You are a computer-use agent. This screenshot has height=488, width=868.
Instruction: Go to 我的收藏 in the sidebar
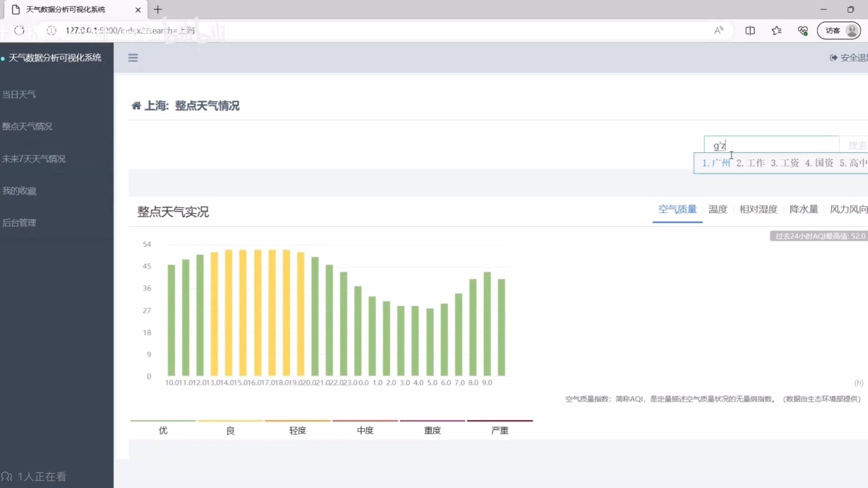19,191
